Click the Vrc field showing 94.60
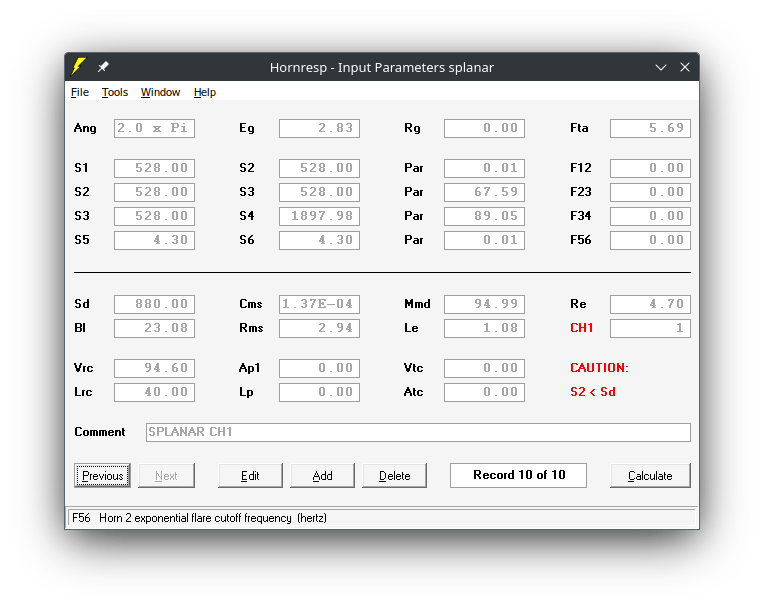Screen dimensions: 764x606 tap(154, 368)
